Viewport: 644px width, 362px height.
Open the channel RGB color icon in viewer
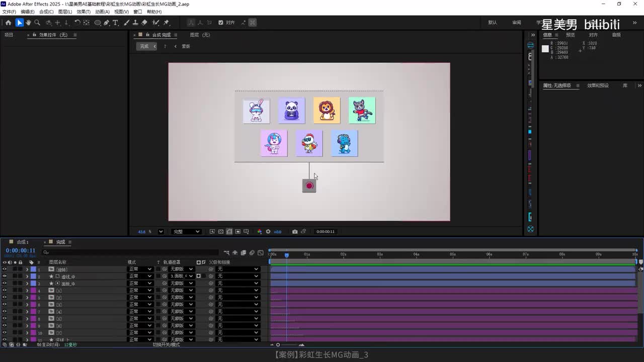tap(260, 232)
